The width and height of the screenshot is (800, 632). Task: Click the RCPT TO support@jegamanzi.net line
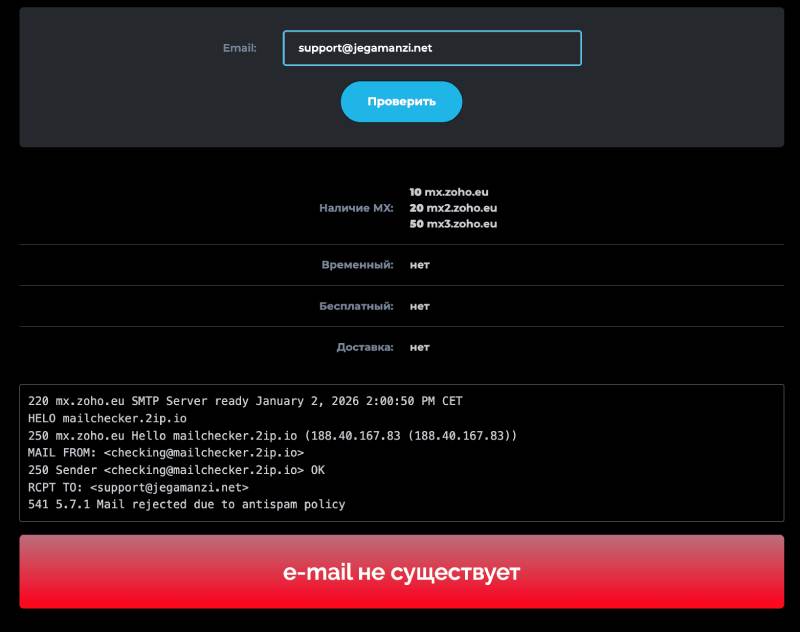pos(138,487)
